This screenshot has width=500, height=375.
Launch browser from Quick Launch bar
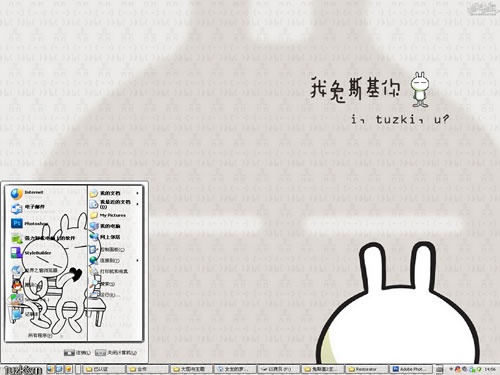pos(50,369)
